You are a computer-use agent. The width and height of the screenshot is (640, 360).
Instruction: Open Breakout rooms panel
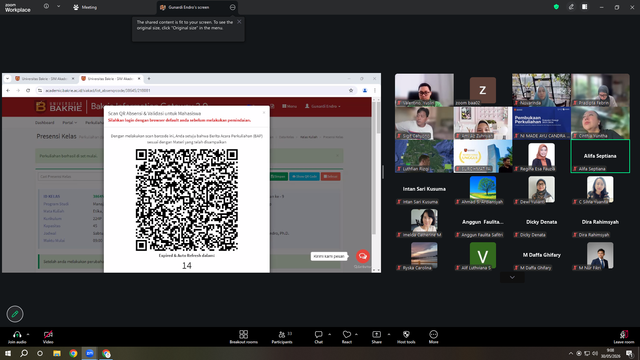click(244, 337)
